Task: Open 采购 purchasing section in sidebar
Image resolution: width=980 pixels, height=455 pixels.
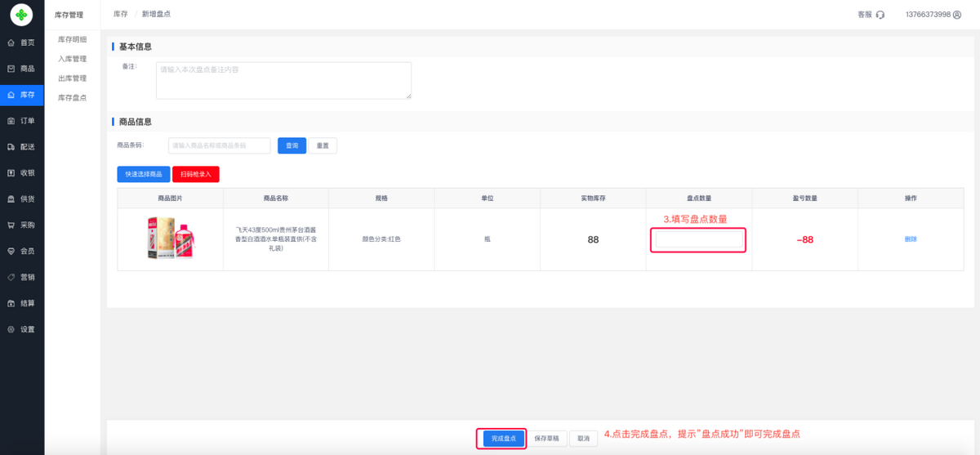Action: pyautogui.click(x=21, y=225)
